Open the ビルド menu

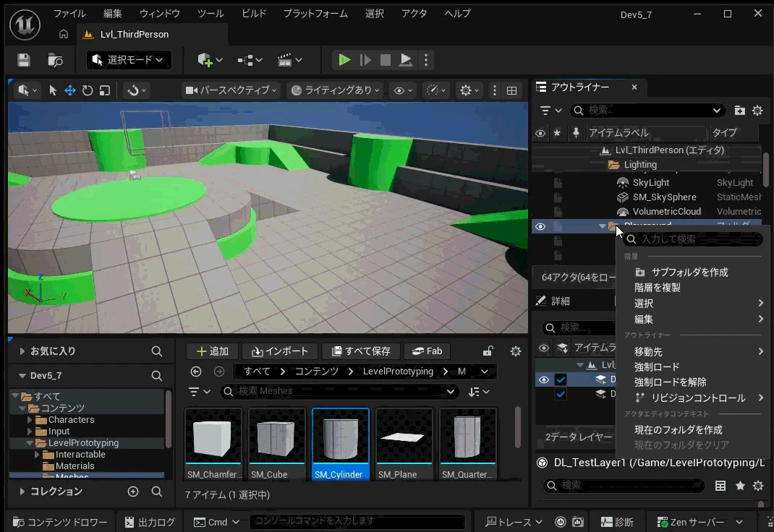[x=254, y=13]
